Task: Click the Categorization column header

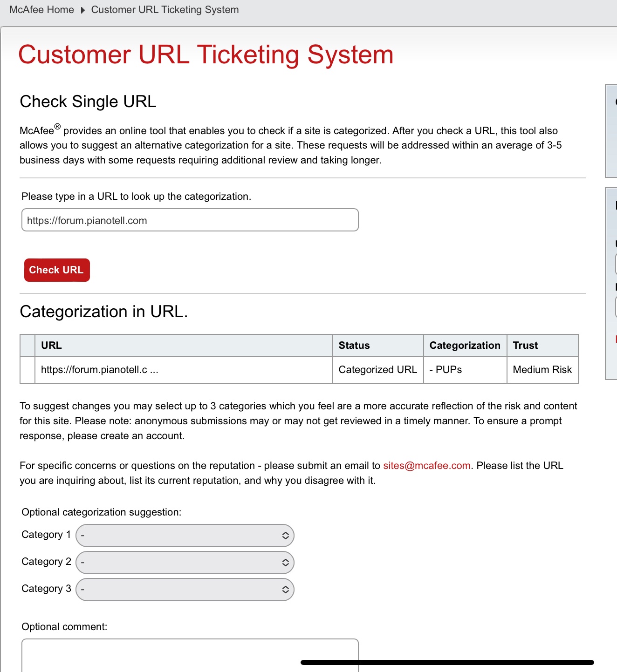Action: coord(465,346)
